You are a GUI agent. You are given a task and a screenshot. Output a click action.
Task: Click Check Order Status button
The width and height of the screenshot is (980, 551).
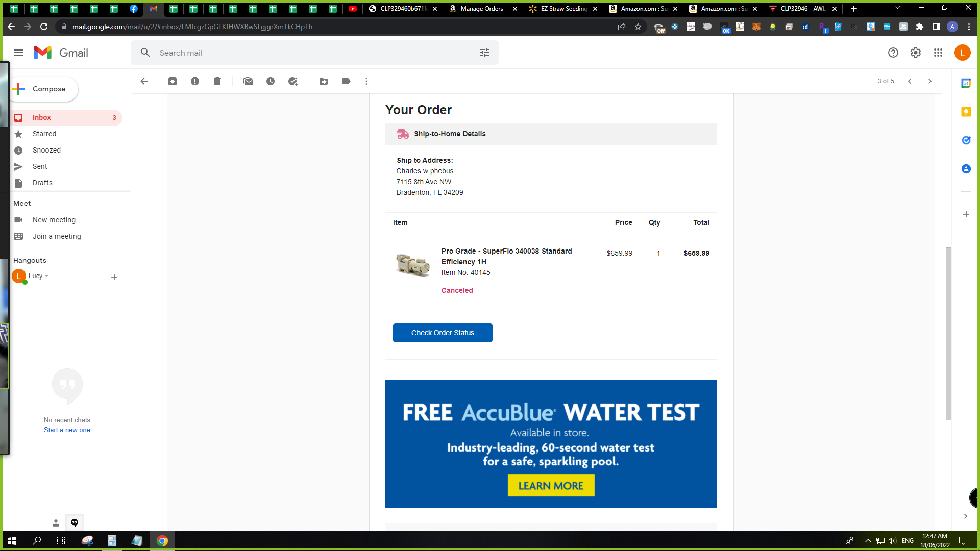(x=443, y=333)
